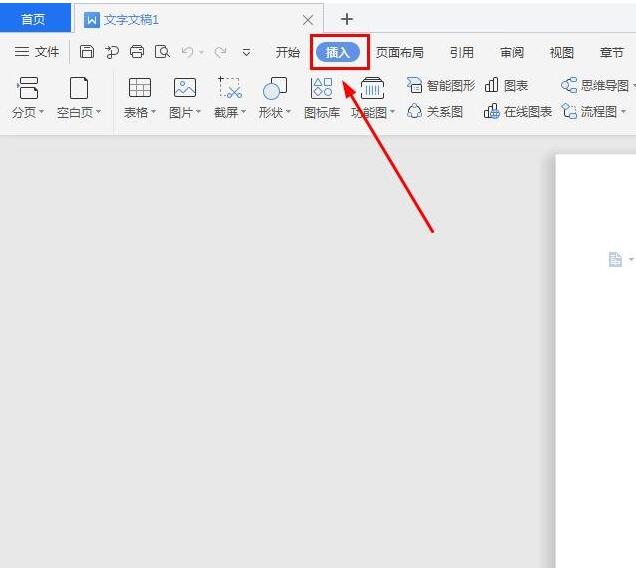Click the 功能图 barcode icon
The width and height of the screenshot is (636, 568).
(372, 88)
